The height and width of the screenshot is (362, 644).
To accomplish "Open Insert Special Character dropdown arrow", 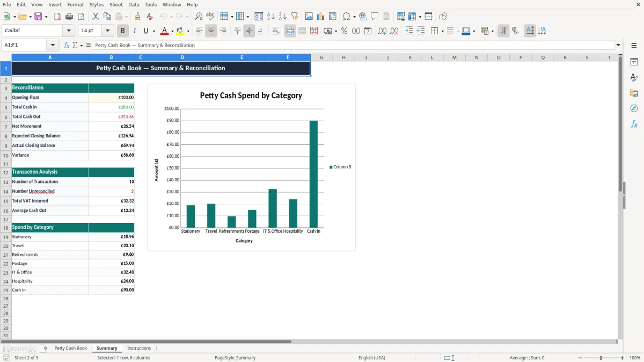I will coord(354,17).
